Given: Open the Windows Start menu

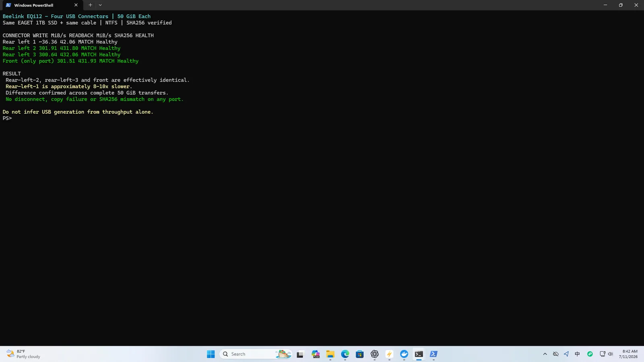Looking at the screenshot, I should 211,354.
